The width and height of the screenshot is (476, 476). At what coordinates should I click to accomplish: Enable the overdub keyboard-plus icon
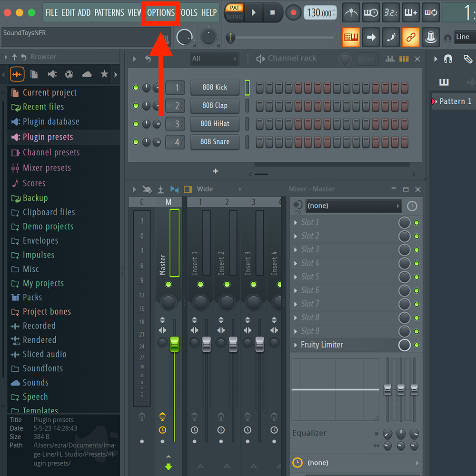tap(411, 13)
